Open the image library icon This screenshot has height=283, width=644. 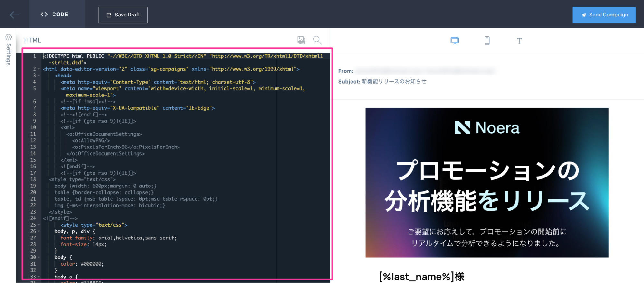pos(301,40)
